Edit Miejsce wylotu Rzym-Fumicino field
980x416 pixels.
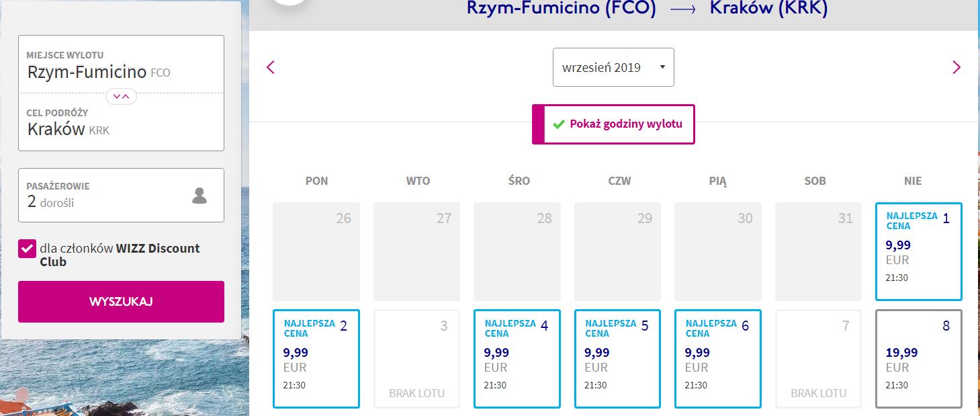(x=121, y=65)
